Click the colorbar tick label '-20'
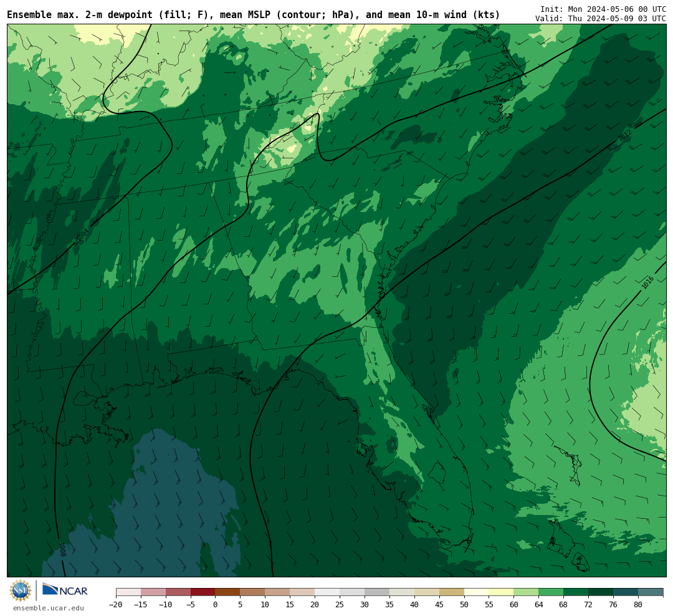The image size is (673, 616). click(116, 604)
